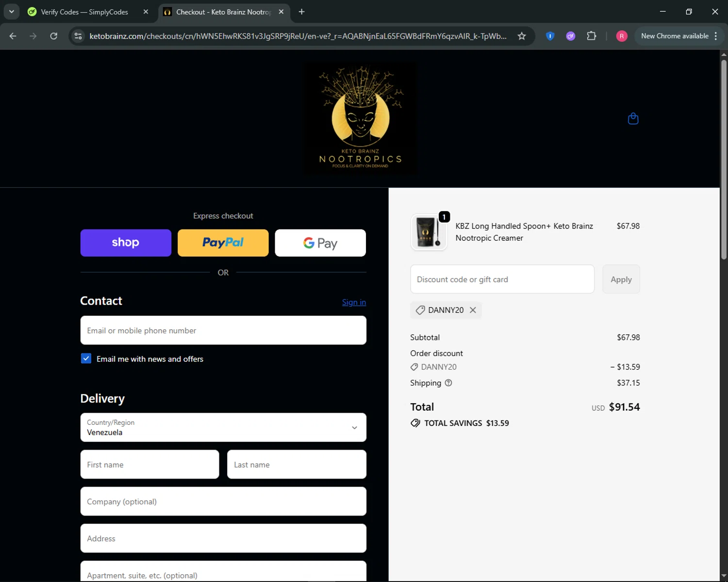The height and width of the screenshot is (582, 728).
Task: Pay with PayPal button
Action: (x=223, y=242)
